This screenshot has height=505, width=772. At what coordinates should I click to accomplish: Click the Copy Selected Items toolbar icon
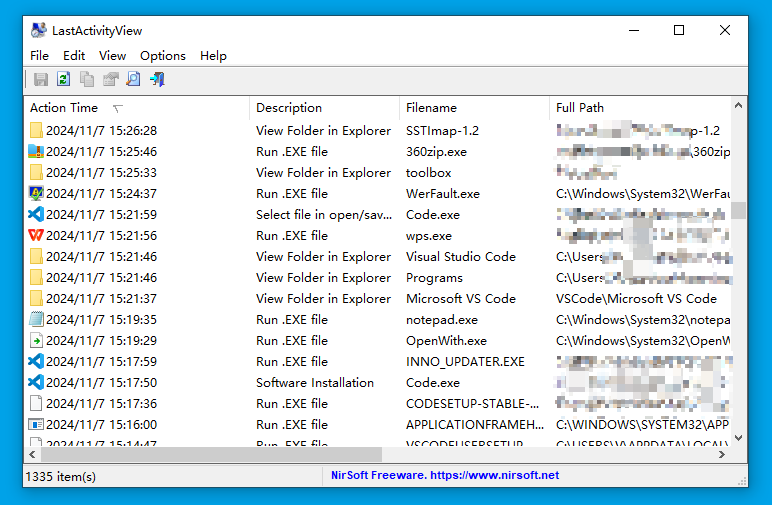tap(87, 79)
